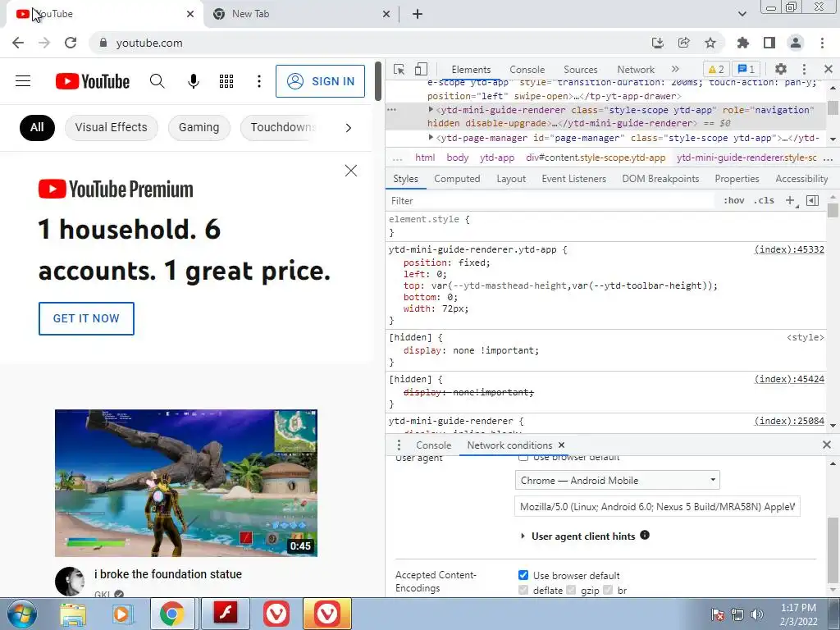This screenshot has height=630, width=840.
Task: Start voice search with microphone icon
Action: 194,81
